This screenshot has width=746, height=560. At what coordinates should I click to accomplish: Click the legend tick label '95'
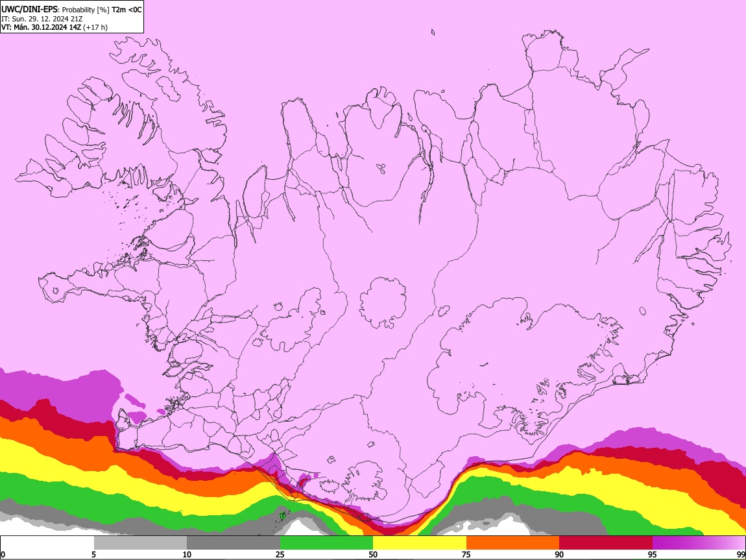tap(653, 554)
